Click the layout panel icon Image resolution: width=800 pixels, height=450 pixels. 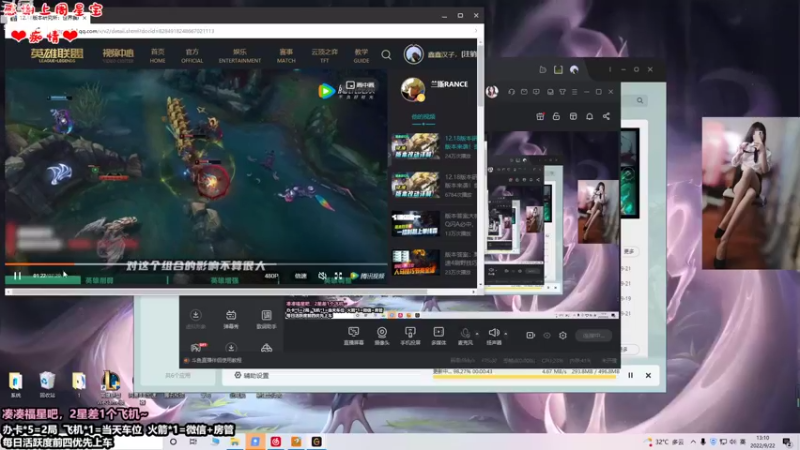(x=573, y=116)
